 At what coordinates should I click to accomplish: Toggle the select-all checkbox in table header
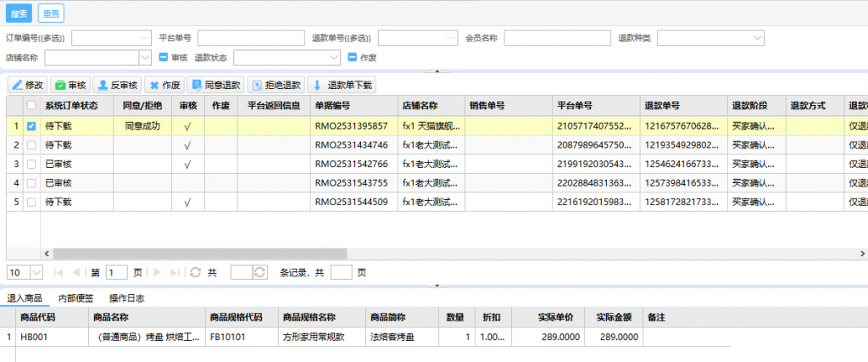coord(31,106)
